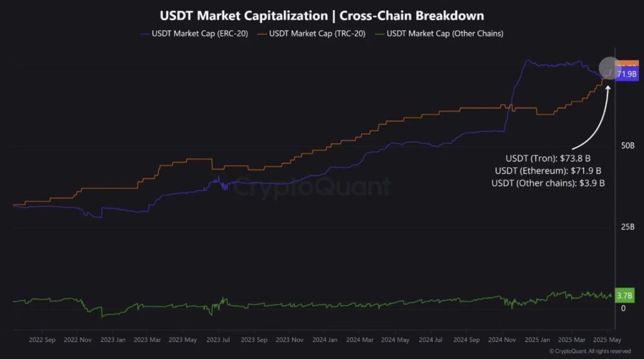Click the CryptoQuant copyright notice
644x359 pixels.
(x=589, y=351)
